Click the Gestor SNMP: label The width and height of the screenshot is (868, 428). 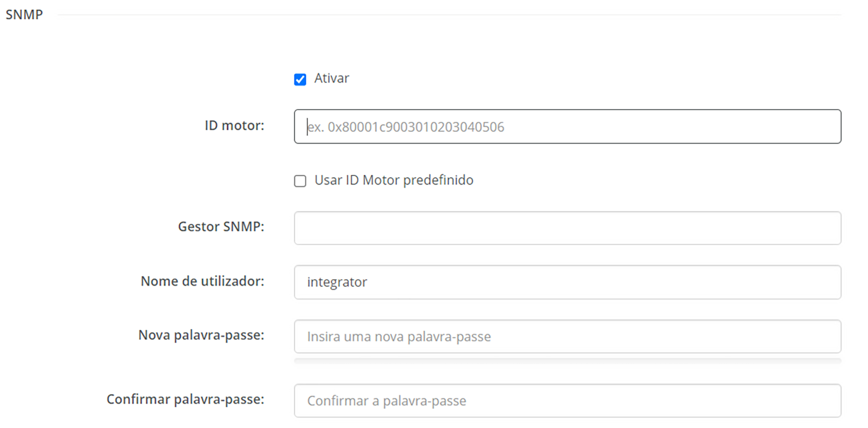click(x=221, y=227)
